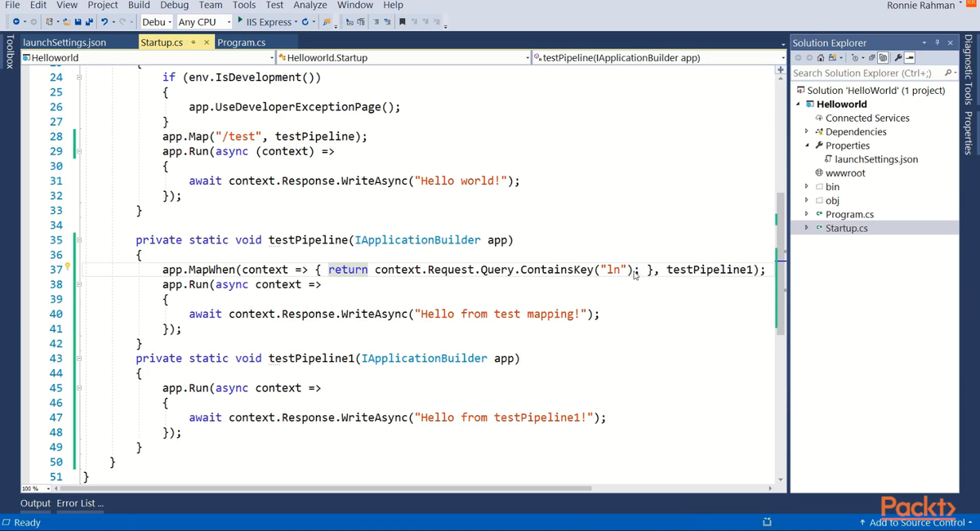Click the Uncomment selected lines icon

(x=387, y=21)
